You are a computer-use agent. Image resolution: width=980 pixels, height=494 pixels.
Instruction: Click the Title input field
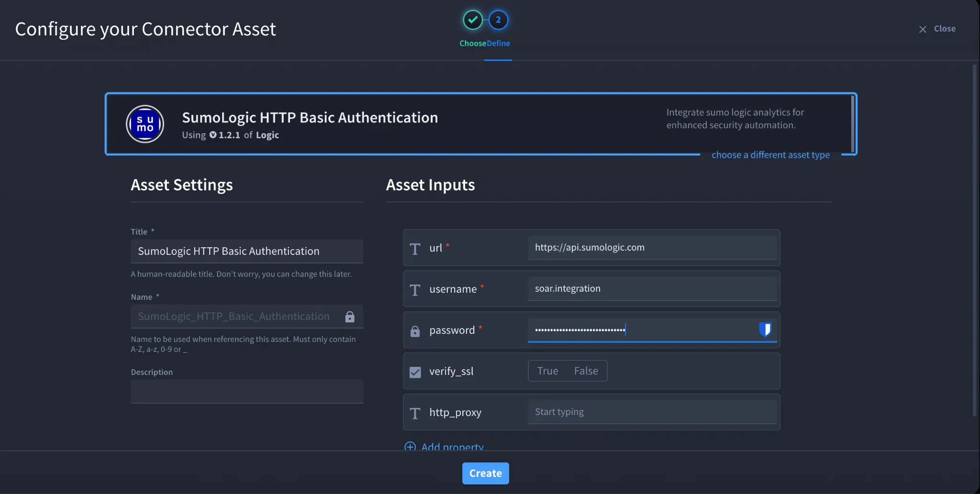click(247, 251)
